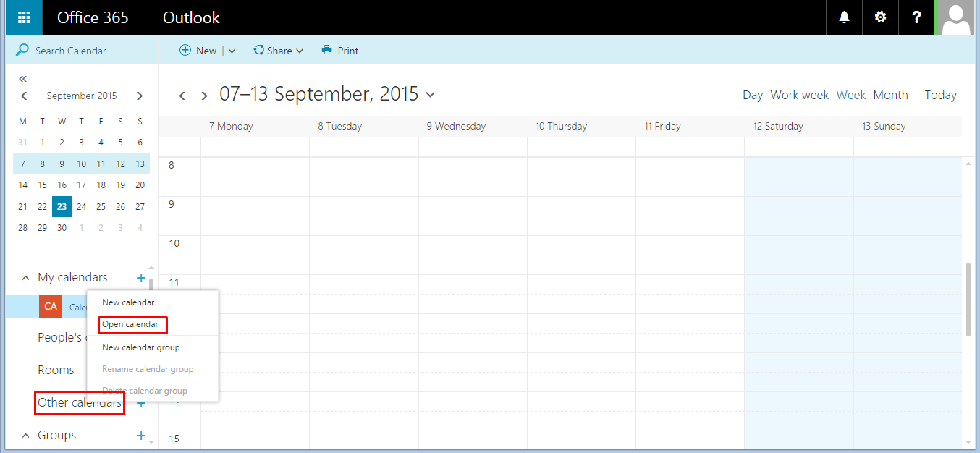Collapse the left pane with double chevron
Screen dimensions: 980x453
(22, 78)
